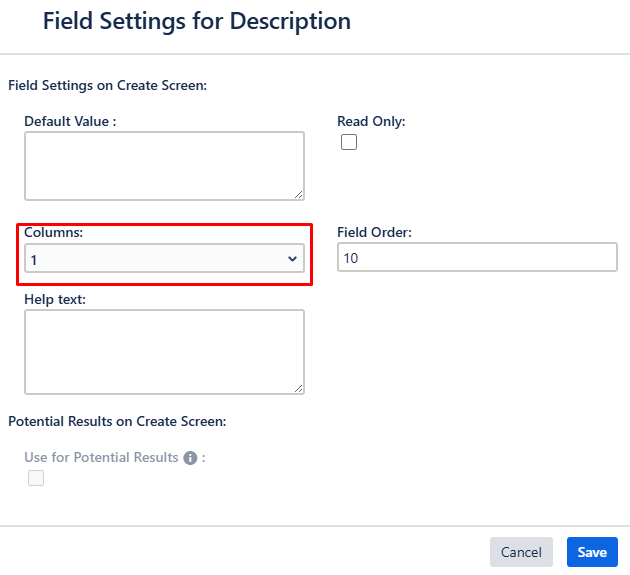Click inside the Help text area
Viewport: 630px width, 575px height.
(164, 352)
